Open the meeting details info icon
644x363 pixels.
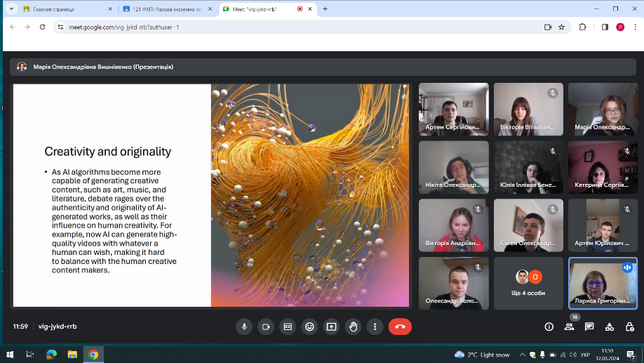pos(549,326)
